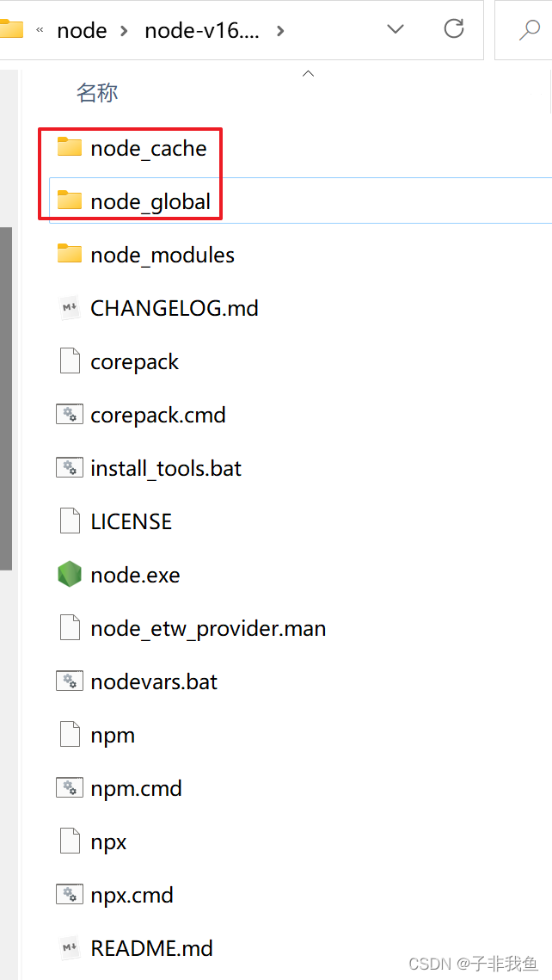The height and width of the screenshot is (980, 552).
Task: Select the corepack.cmd script icon
Action: [70, 415]
